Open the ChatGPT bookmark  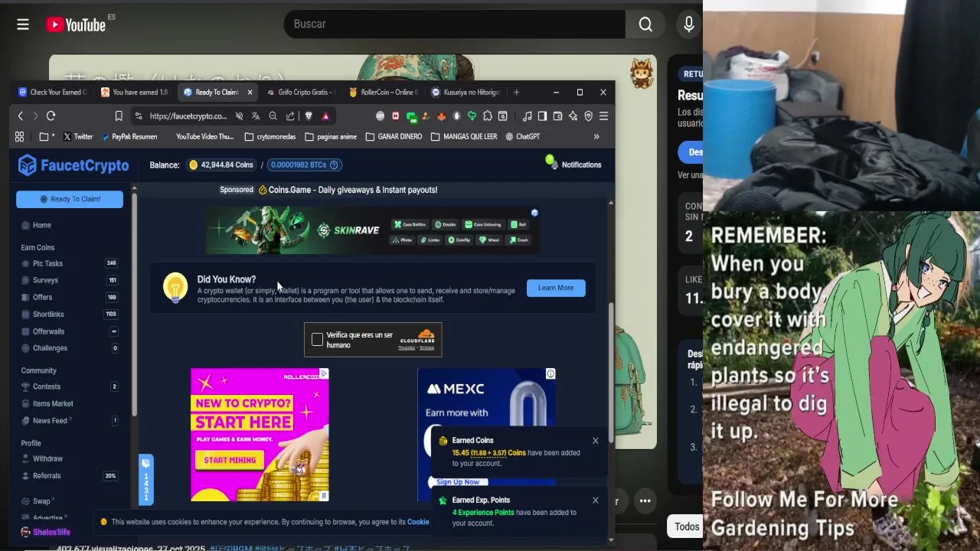pyautogui.click(x=522, y=137)
